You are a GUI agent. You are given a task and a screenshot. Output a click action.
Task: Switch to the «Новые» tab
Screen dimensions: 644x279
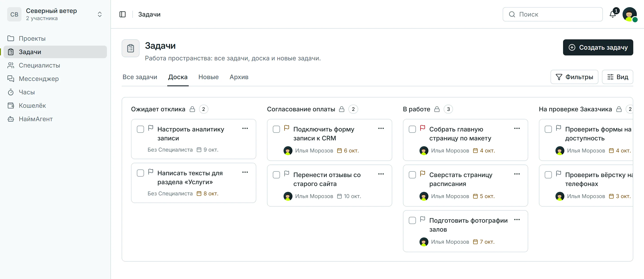pyautogui.click(x=208, y=77)
